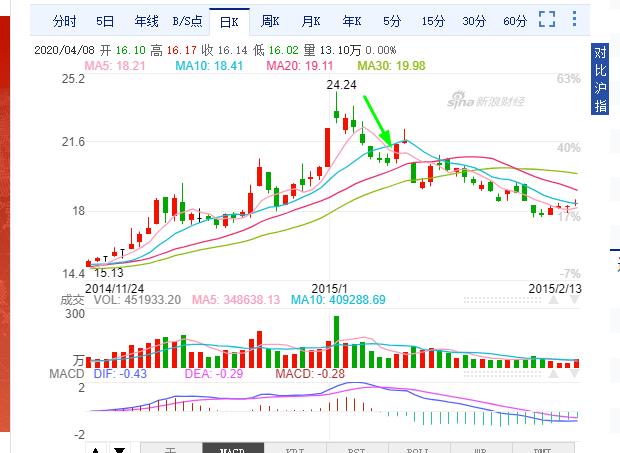Choose the 15分 interval tab
620x453 pixels.
click(433, 20)
